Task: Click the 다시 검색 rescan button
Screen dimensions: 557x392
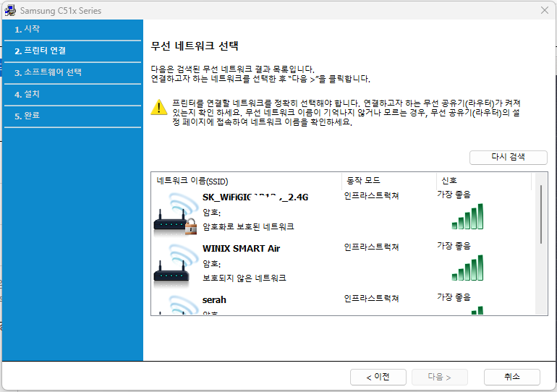Action: click(x=509, y=157)
